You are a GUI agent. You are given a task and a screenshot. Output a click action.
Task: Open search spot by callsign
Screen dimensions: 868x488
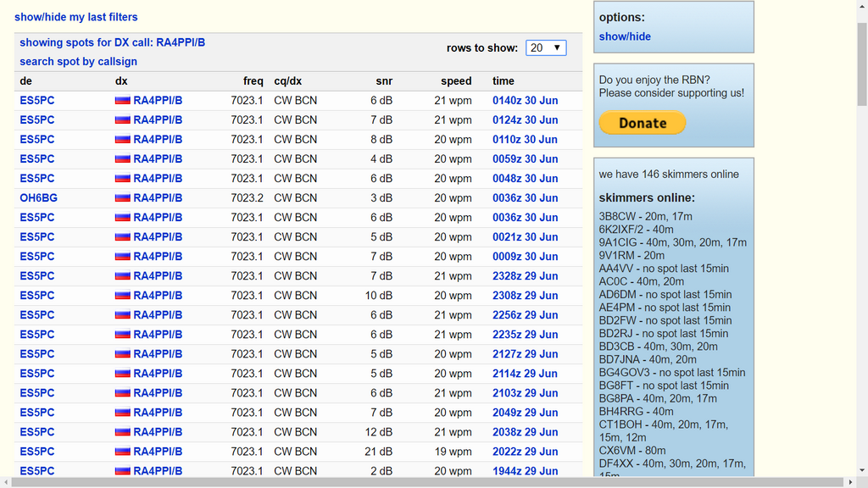(78, 61)
